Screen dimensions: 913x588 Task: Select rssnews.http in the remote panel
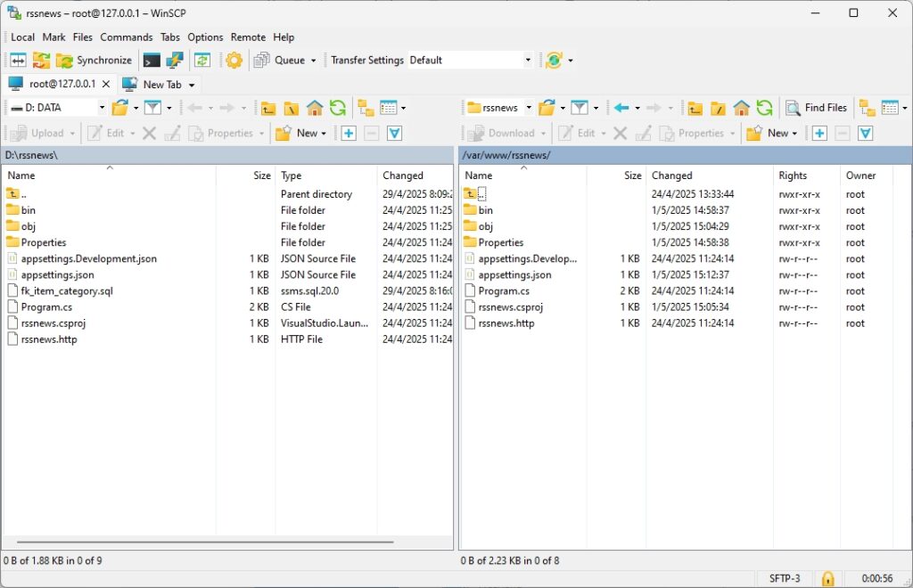tap(506, 323)
